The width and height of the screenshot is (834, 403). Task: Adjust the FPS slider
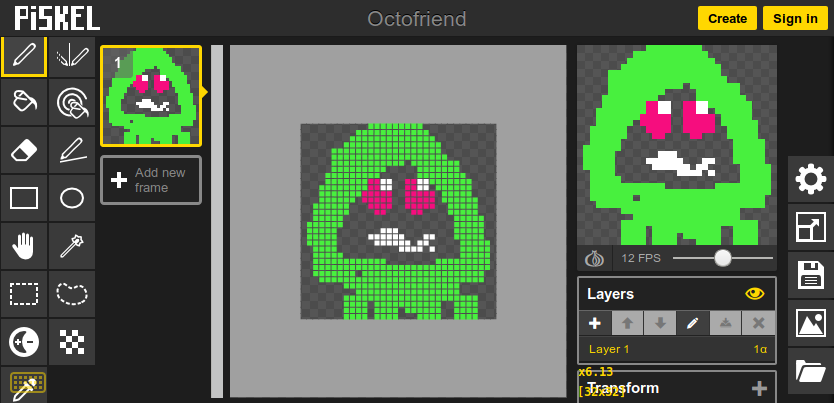pyautogui.click(x=722, y=258)
